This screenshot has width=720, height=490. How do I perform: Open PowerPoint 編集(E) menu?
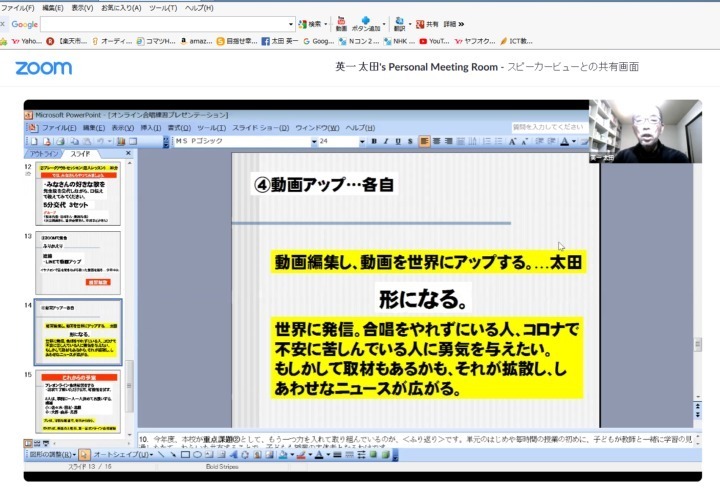click(94, 128)
